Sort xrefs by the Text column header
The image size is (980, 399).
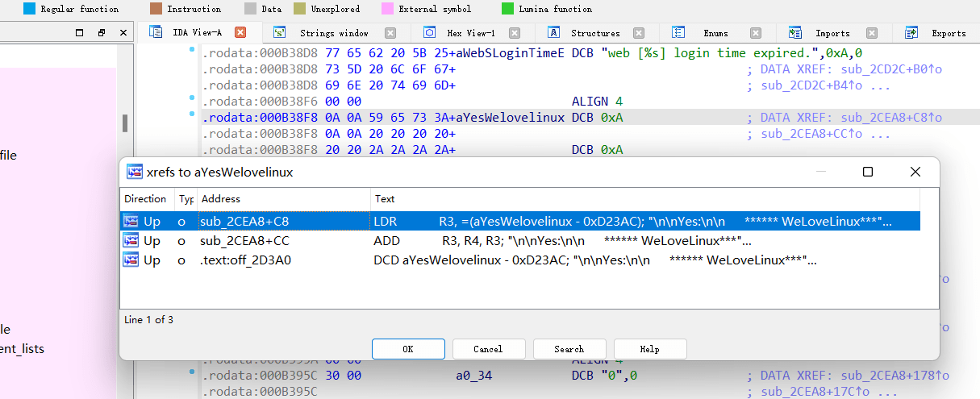(x=644, y=199)
